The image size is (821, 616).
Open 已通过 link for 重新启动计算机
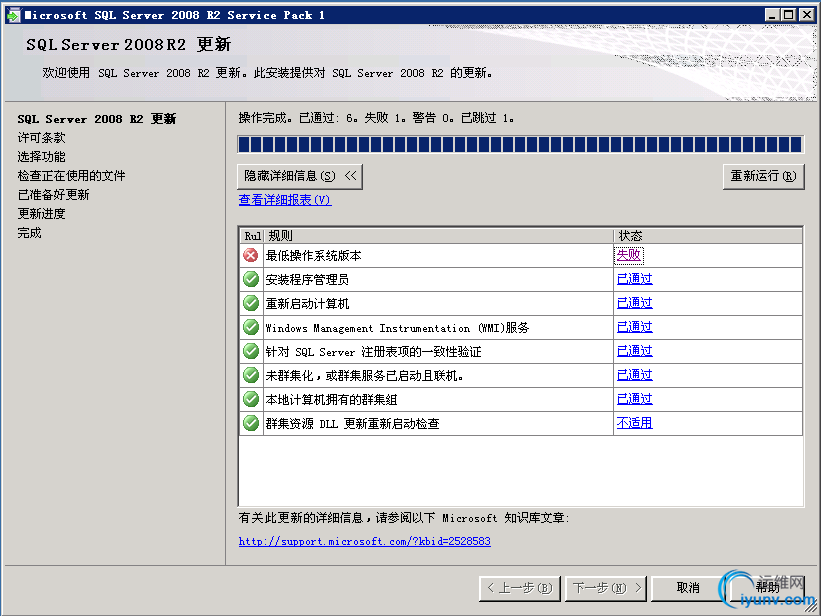635,303
